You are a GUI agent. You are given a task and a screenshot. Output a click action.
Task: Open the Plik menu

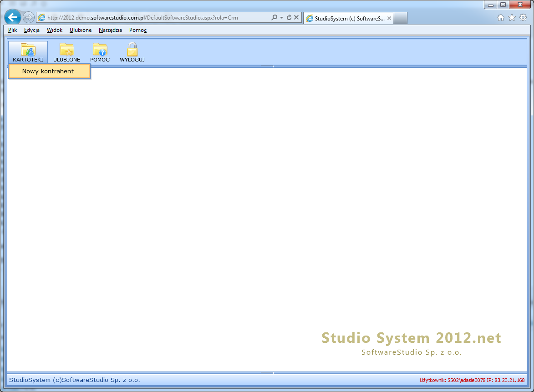point(13,30)
